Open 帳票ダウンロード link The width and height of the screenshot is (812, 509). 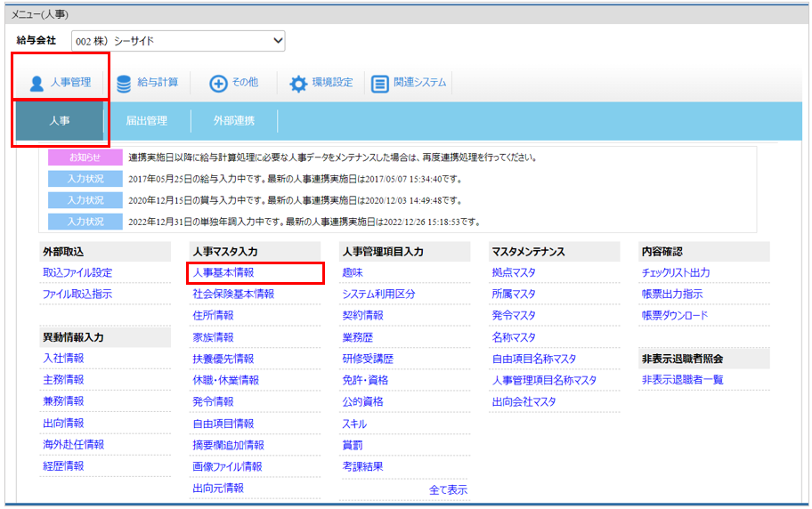(674, 316)
